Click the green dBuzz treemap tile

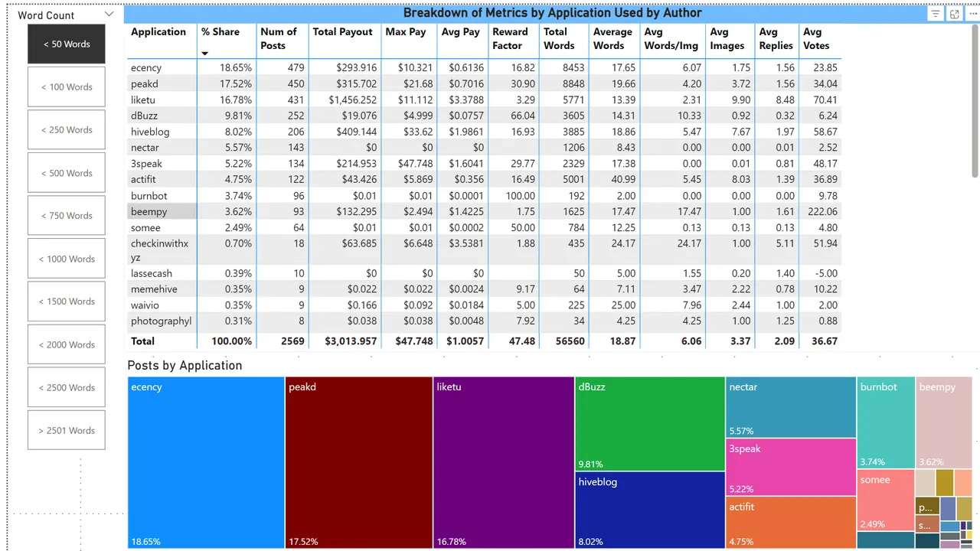pyautogui.click(x=649, y=423)
